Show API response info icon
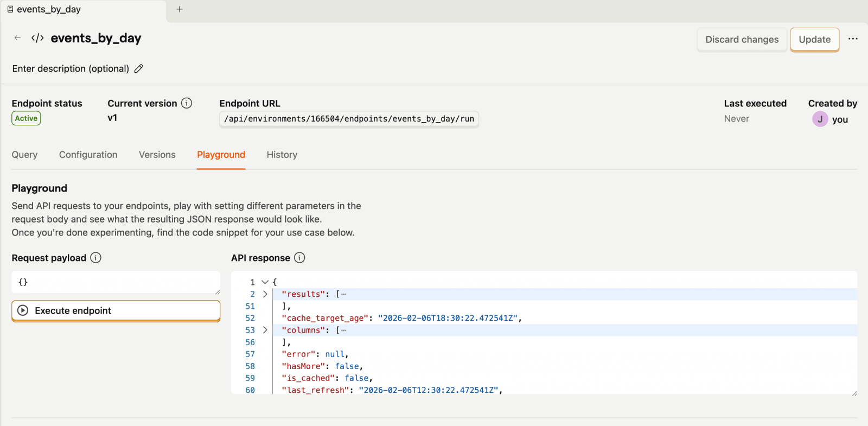This screenshot has height=426, width=868. [299, 258]
